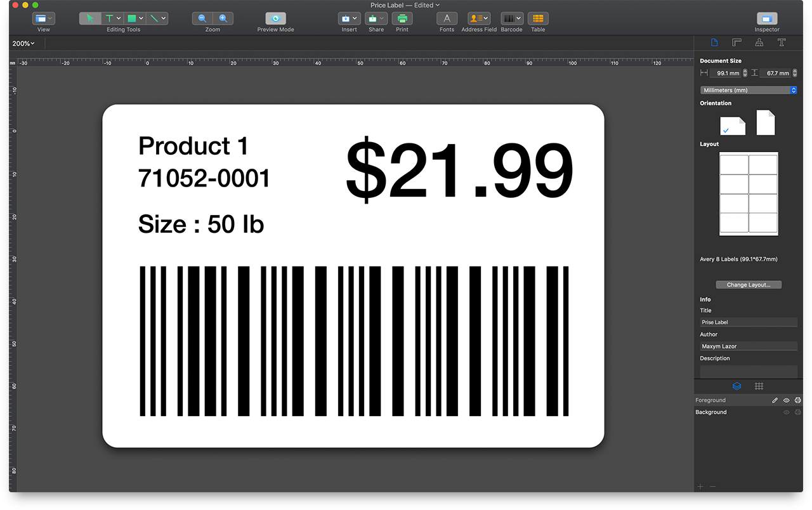This screenshot has height=510, width=812.
Task: Show the grid panel beside layers
Action: pyautogui.click(x=759, y=386)
